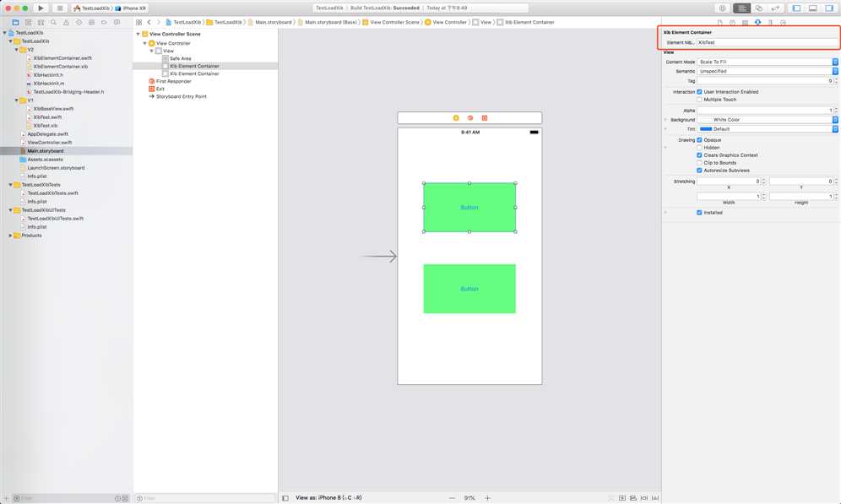The height and width of the screenshot is (504, 841).
Task: Show the Connections inspector tab
Action: pos(784,23)
